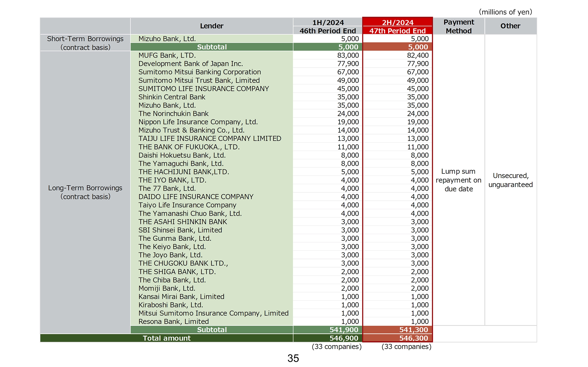
Task: Click '(33 companies)' under the 46th period
Action: pyautogui.click(x=337, y=347)
